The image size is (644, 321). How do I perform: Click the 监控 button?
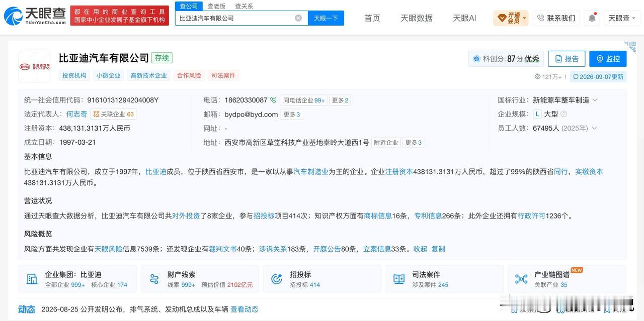click(x=608, y=59)
